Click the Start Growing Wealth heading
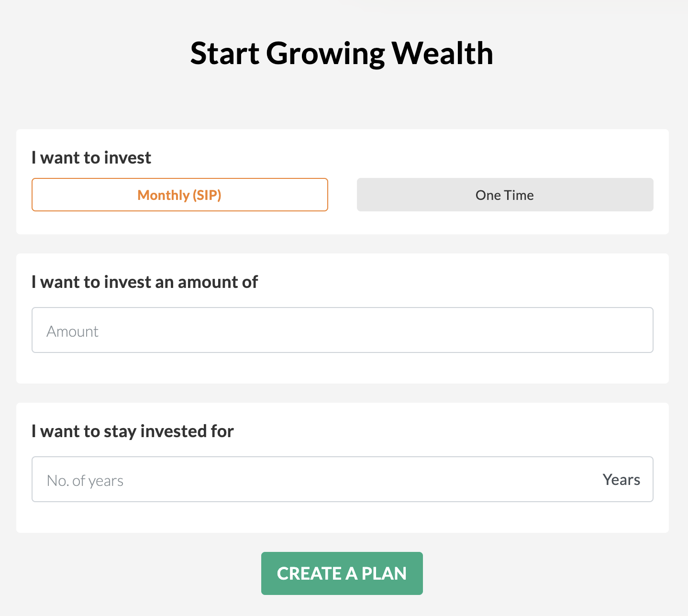This screenshot has width=688, height=616. (x=342, y=53)
